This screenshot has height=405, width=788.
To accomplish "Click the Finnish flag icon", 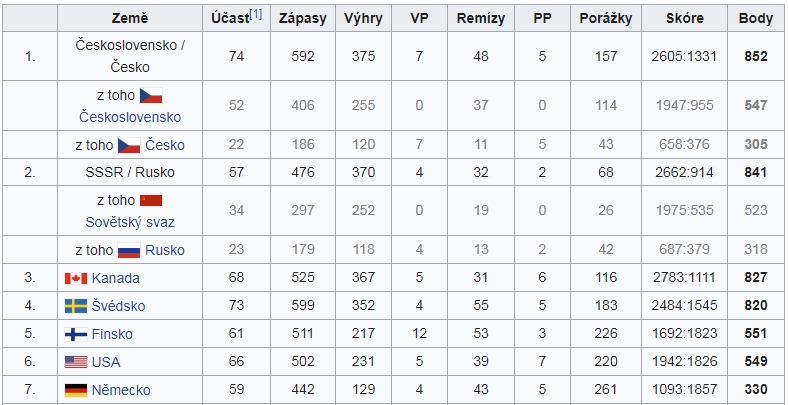I will point(76,334).
